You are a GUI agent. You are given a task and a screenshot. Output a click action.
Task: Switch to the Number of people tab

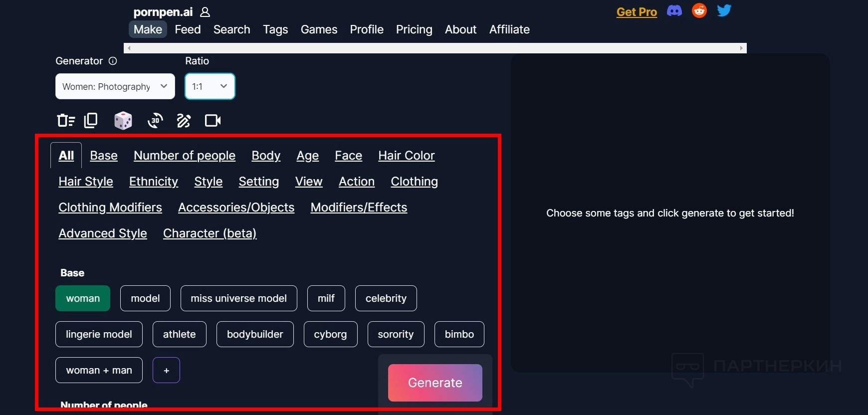[185, 156]
